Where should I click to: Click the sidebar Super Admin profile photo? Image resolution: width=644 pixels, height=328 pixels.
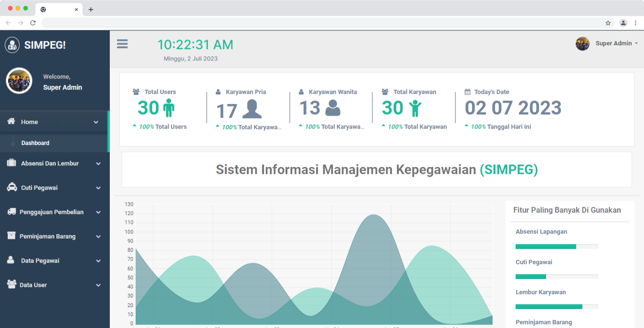click(19, 81)
